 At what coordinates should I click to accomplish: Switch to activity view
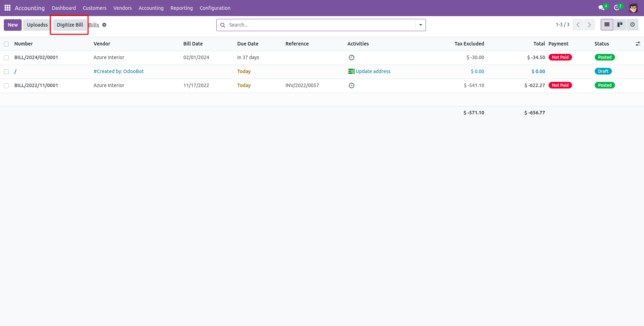(632, 25)
